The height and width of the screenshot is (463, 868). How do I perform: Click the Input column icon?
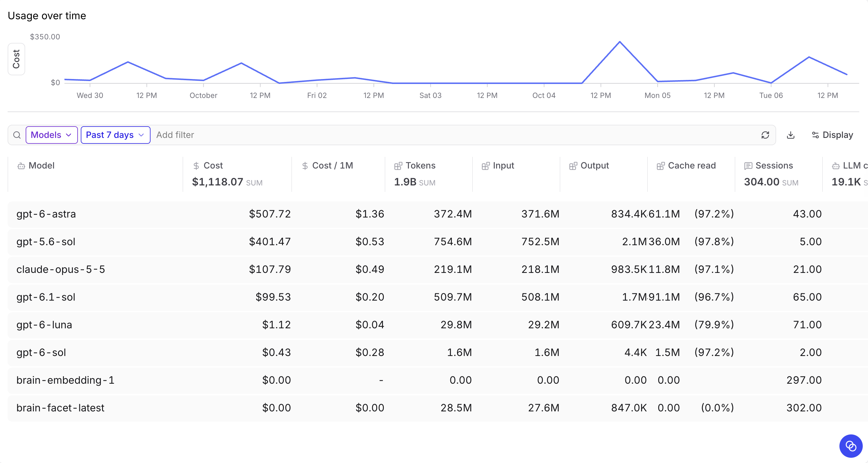tap(486, 166)
